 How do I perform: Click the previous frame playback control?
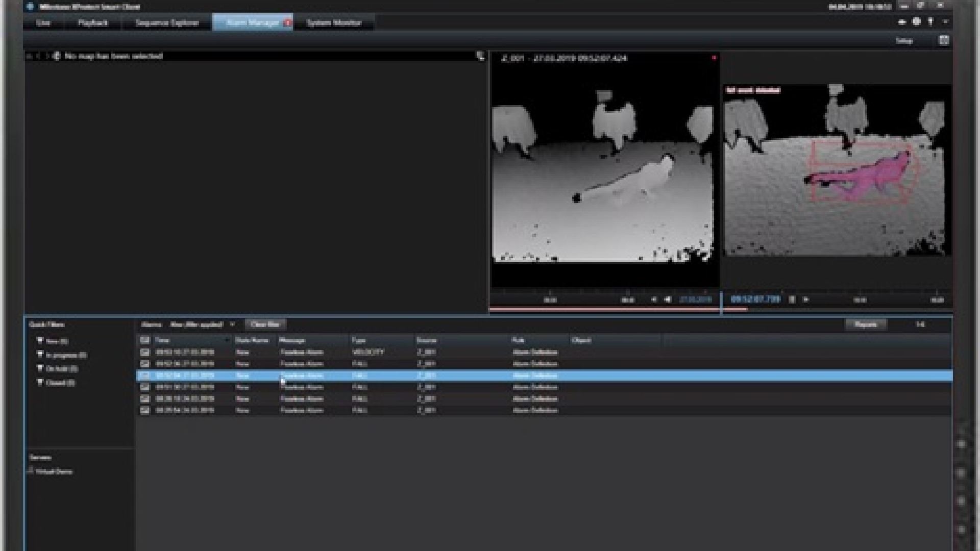tap(654, 299)
